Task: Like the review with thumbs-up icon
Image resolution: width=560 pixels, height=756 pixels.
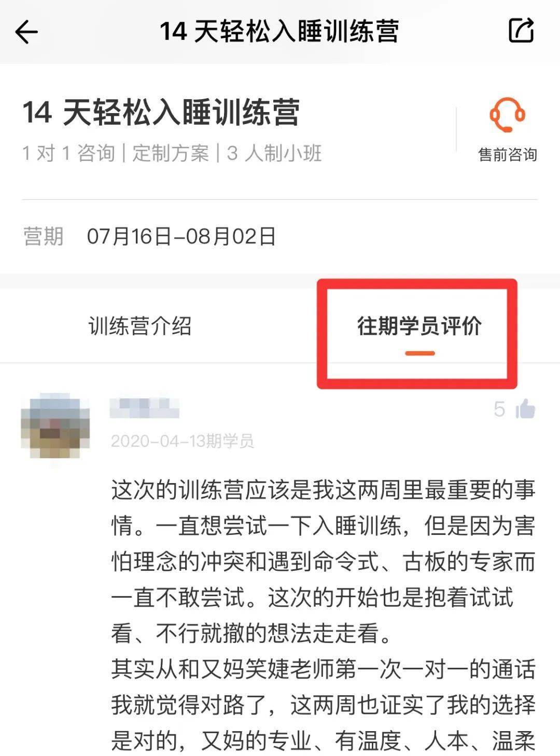Action: point(525,409)
